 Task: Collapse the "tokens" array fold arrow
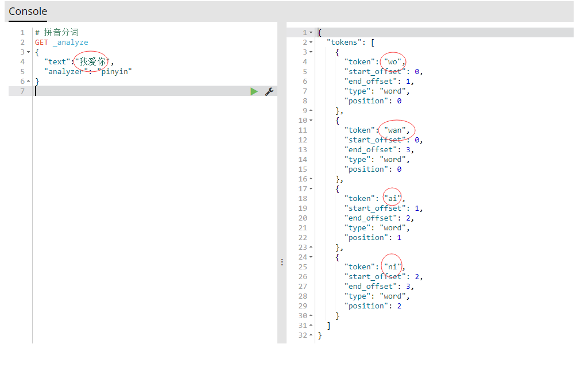(311, 43)
